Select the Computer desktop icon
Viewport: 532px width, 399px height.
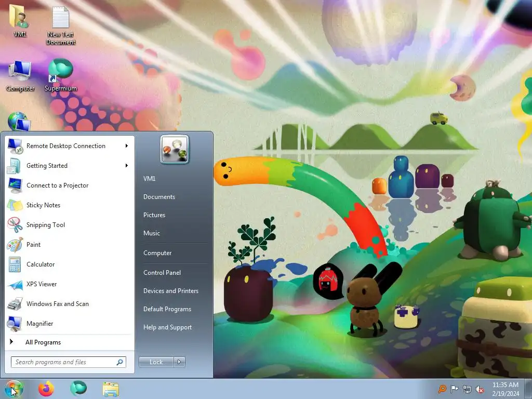20,76
